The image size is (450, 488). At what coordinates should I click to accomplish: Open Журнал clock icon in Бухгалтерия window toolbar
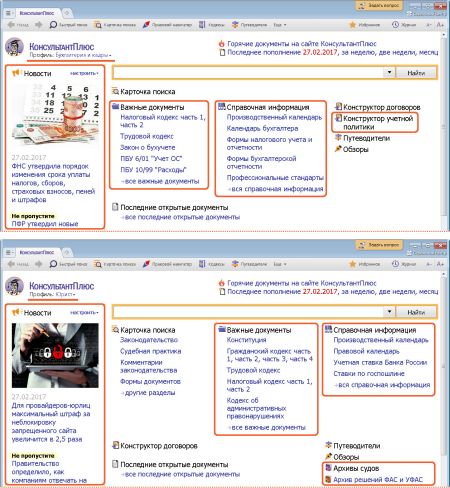pos(395,25)
